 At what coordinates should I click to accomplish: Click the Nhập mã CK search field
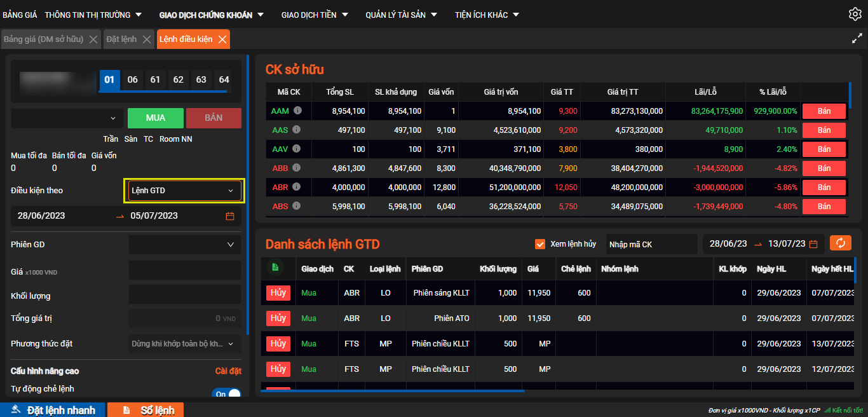point(651,244)
